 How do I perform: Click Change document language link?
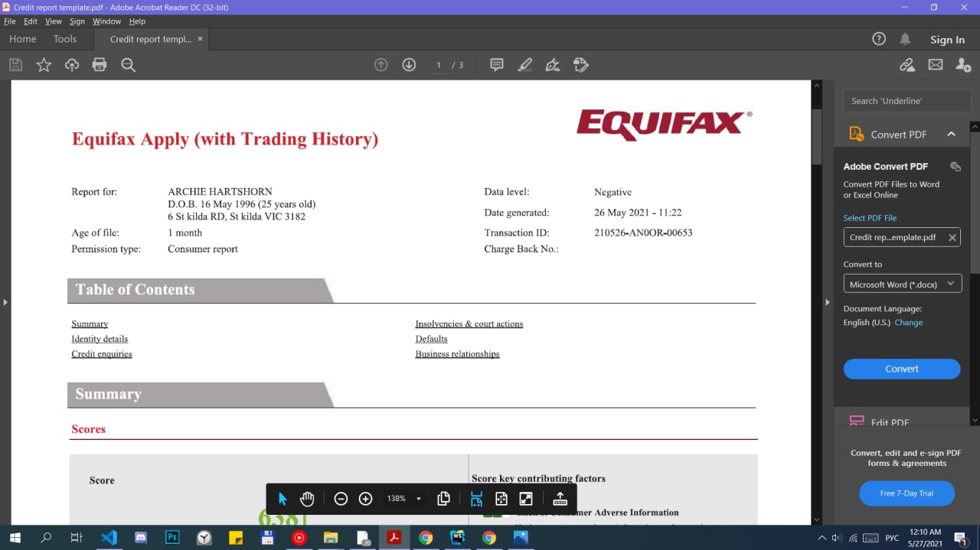(909, 323)
